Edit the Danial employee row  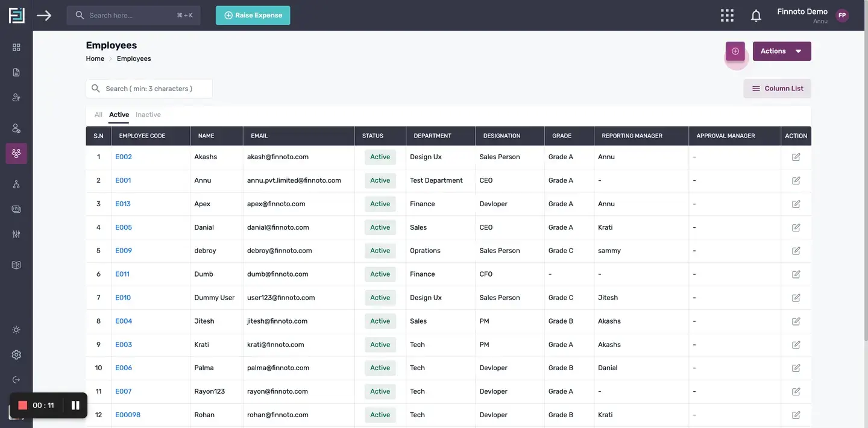pyautogui.click(x=796, y=227)
